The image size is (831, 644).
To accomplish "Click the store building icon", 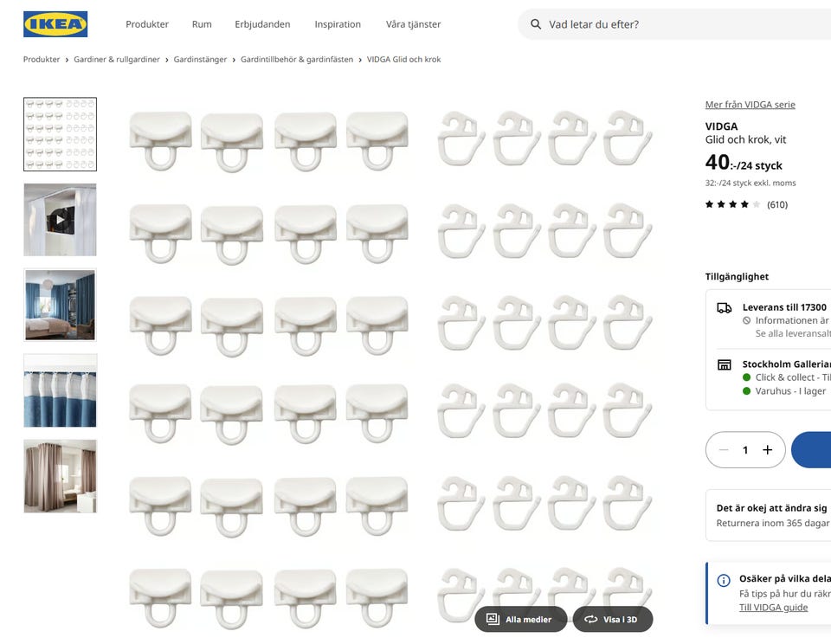I will (x=724, y=364).
